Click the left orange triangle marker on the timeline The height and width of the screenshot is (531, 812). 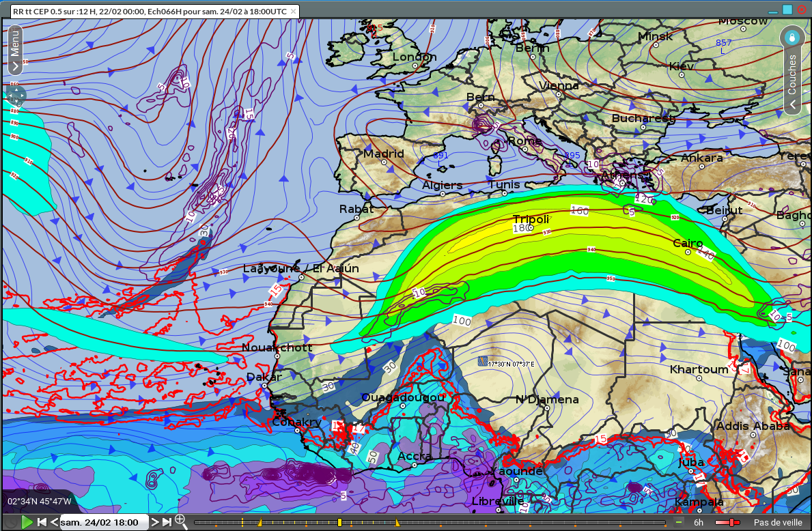click(x=260, y=523)
